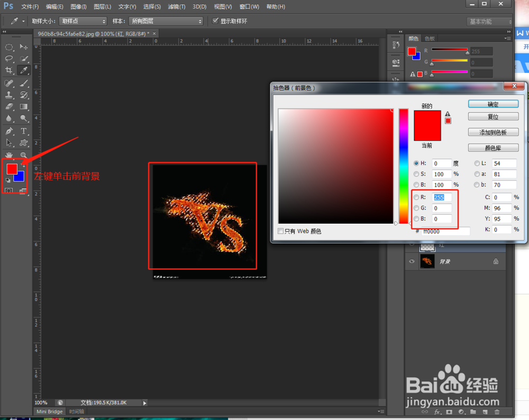
Task: Select the Pen tool
Action: pyautogui.click(x=9, y=131)
